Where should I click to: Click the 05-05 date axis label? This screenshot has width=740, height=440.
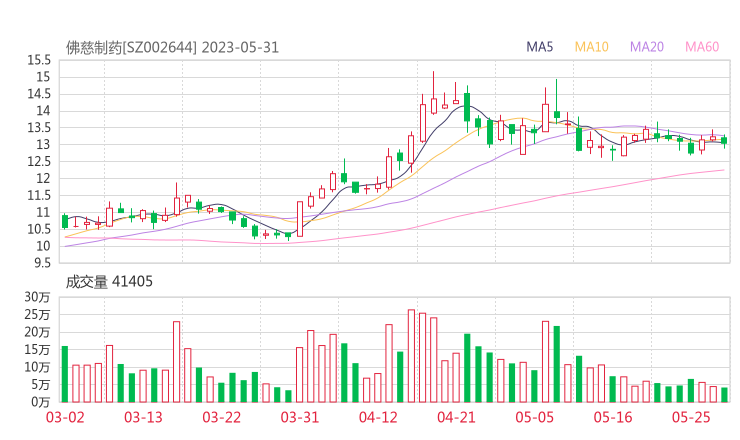[535, 417]
